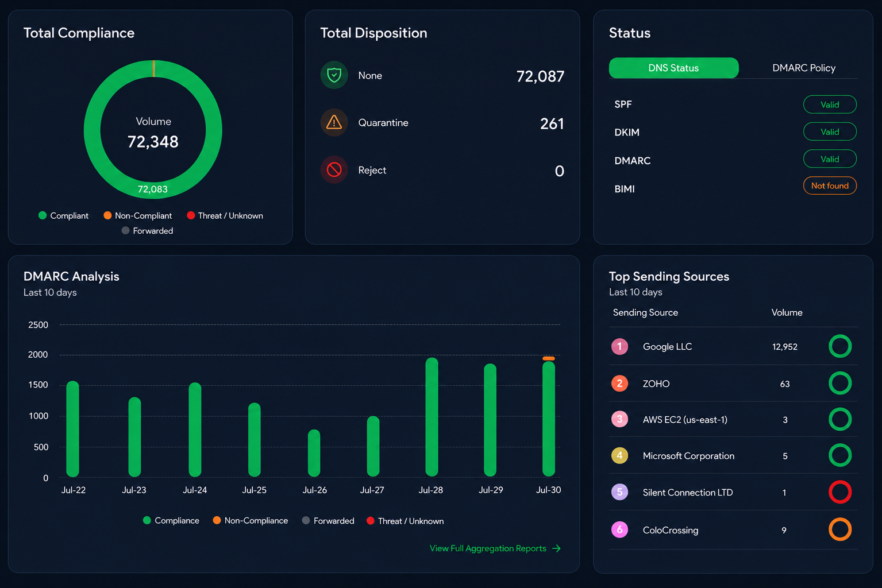882x588 pixels.
Task: Click the SPF Valid badge
Action: (830, 105)
